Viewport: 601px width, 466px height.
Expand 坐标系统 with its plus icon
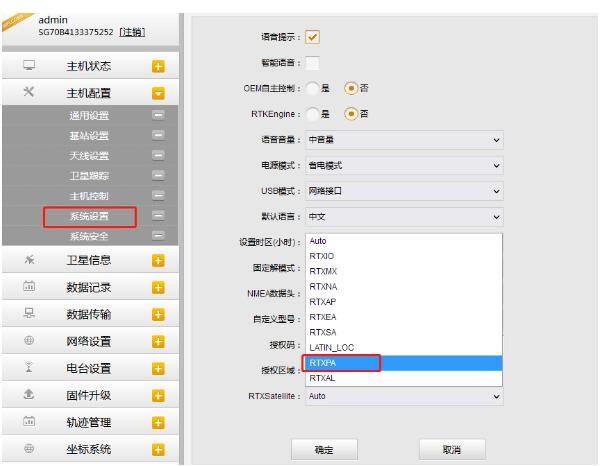click(x=158, y=450)
